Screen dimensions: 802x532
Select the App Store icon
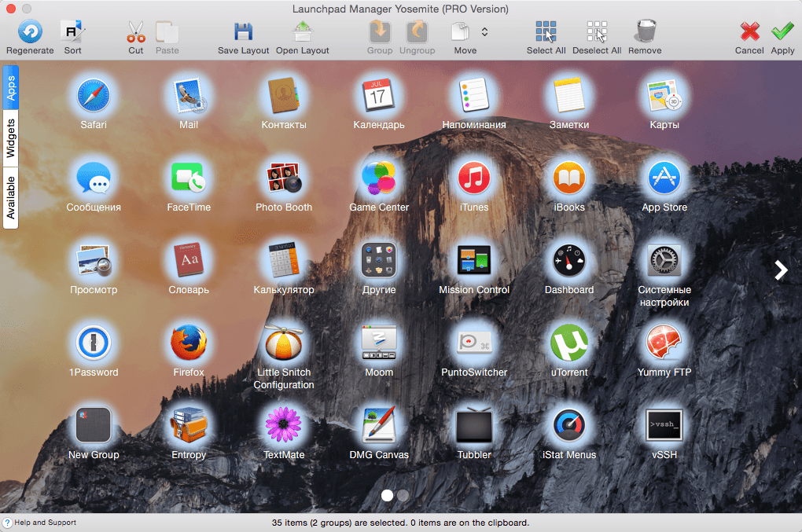point(664,178)
